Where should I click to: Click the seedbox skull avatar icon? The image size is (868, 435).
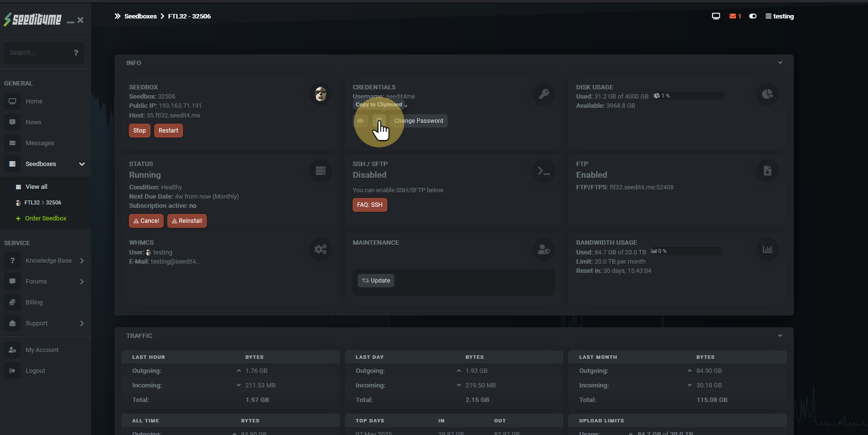click(321, 94)
